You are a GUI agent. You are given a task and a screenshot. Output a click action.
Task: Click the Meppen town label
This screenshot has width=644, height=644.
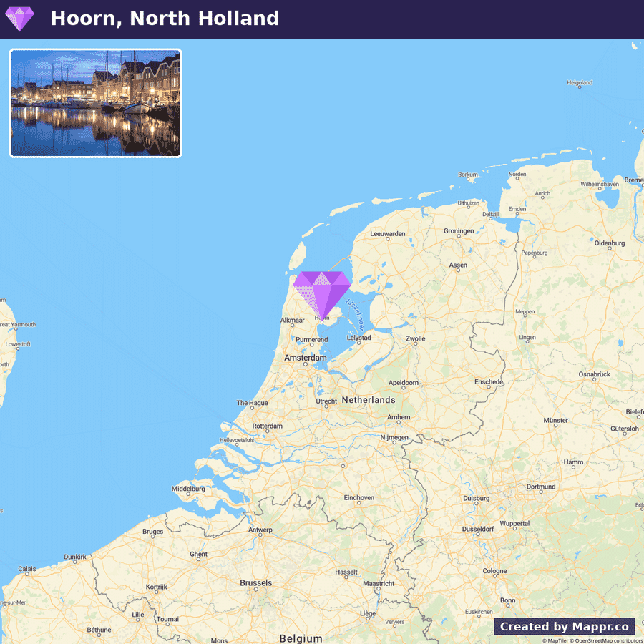coord(525,312)
